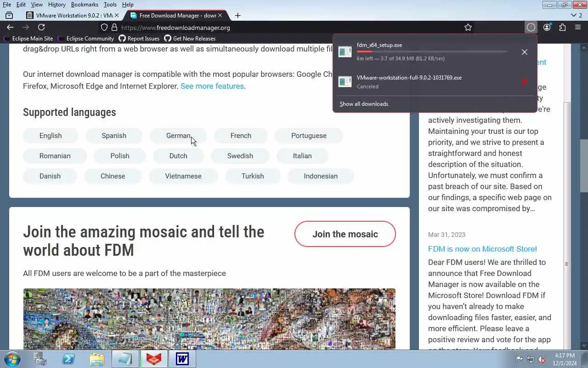Reload the current page
This screenshot has height=368, width=588.
click(41, 28)
